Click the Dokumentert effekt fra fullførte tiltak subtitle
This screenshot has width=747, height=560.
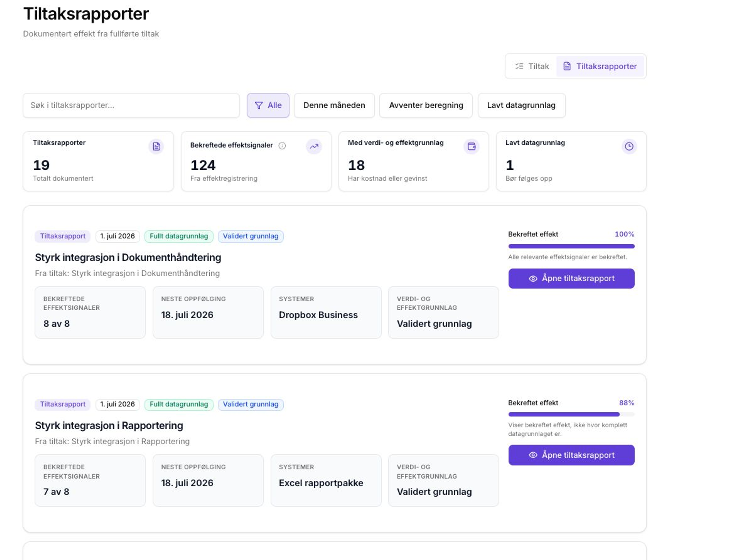point(91,34)
